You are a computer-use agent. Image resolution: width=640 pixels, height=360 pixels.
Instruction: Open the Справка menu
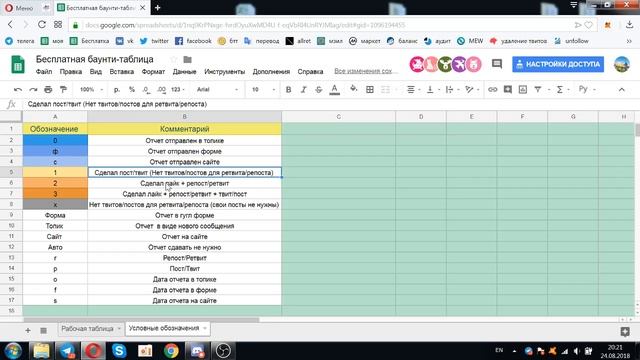pyautogui.click(x=310, y=71)
